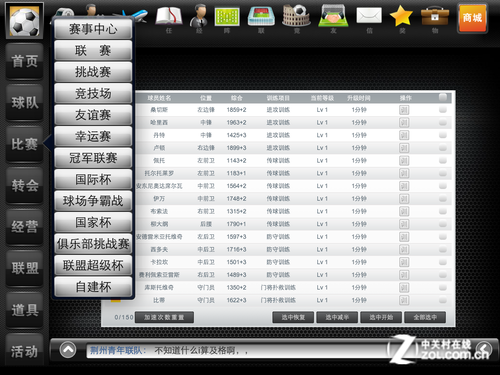Open 道具 in left sidebar
The width and height of the screenshot is (500, 375).
click(24, 310)
